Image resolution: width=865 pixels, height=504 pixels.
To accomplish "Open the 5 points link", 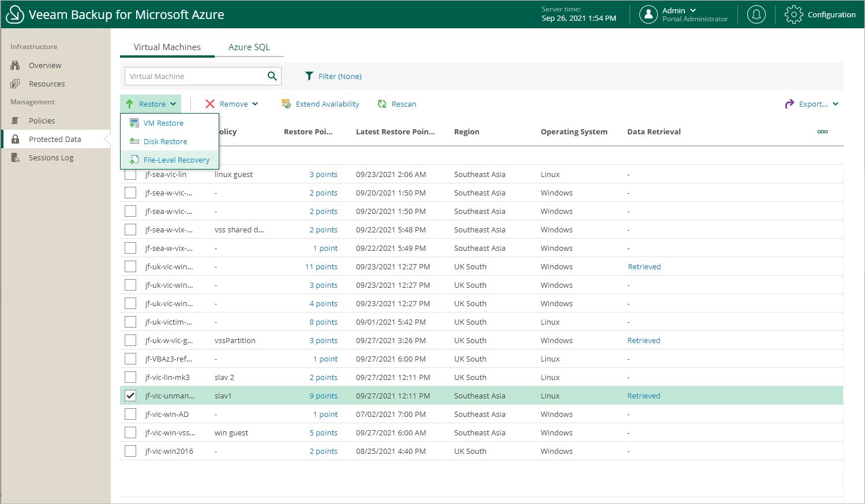I will 324,432.
